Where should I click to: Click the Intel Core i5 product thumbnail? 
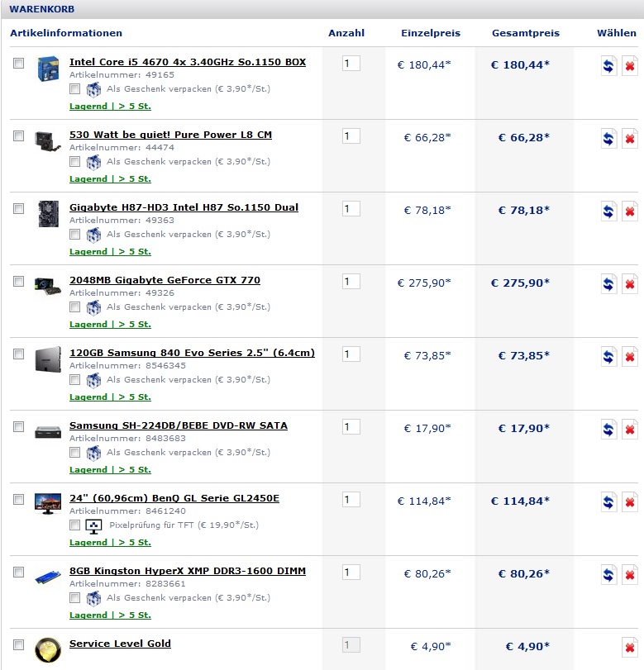tap(48, 69)
